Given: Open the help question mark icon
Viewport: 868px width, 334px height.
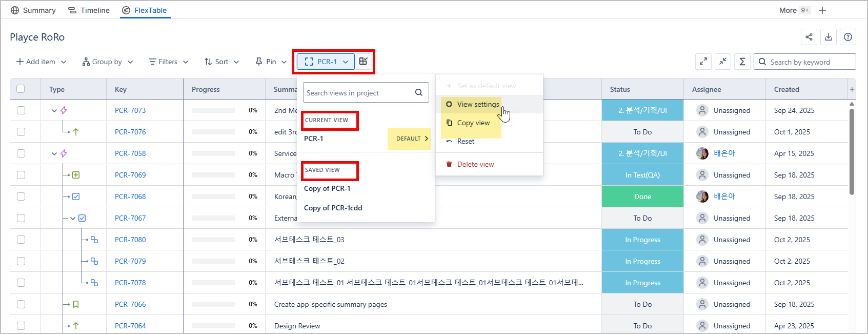Looking at the screenshot, I should (x=848, y=37).
